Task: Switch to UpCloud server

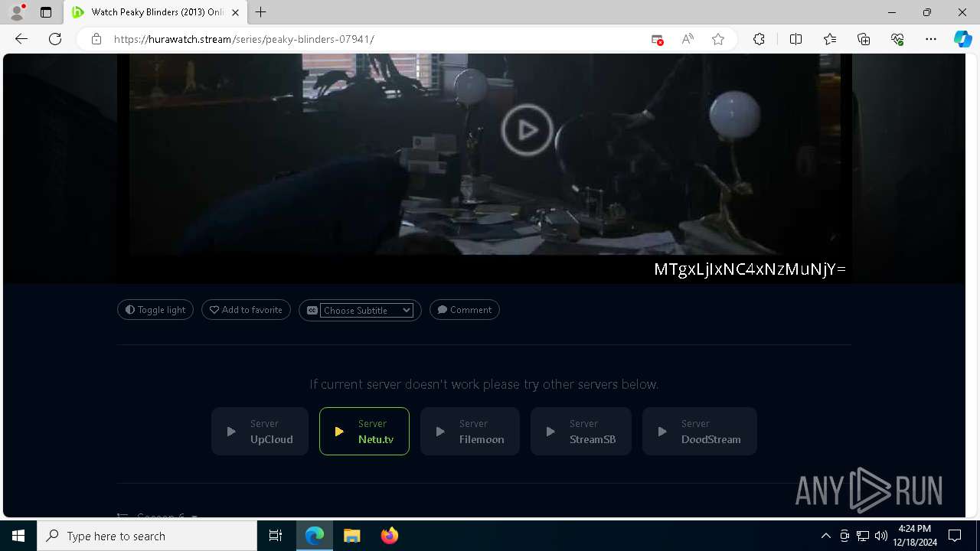Action: point(260,432)
